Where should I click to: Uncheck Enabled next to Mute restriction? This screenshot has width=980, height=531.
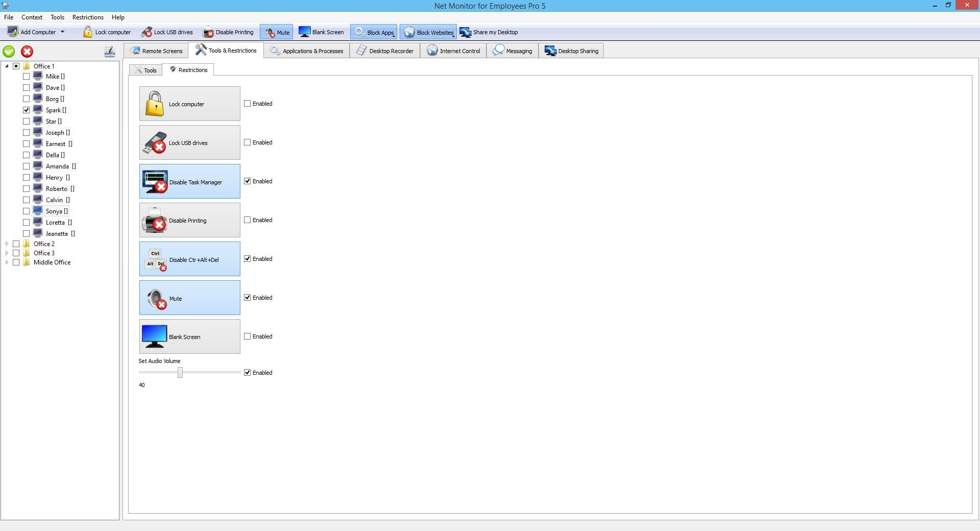coord(248,298)
